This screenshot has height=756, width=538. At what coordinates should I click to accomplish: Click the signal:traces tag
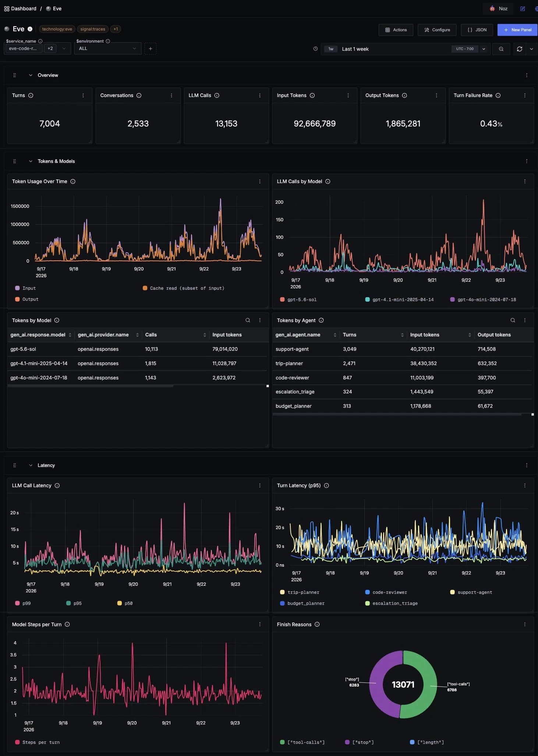click(93, 29)
